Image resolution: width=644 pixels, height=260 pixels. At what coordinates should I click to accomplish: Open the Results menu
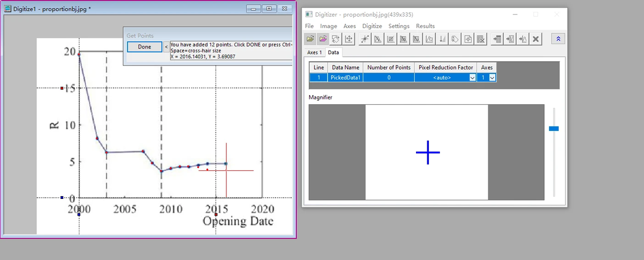pyautogui.click(x=426, y=26)
